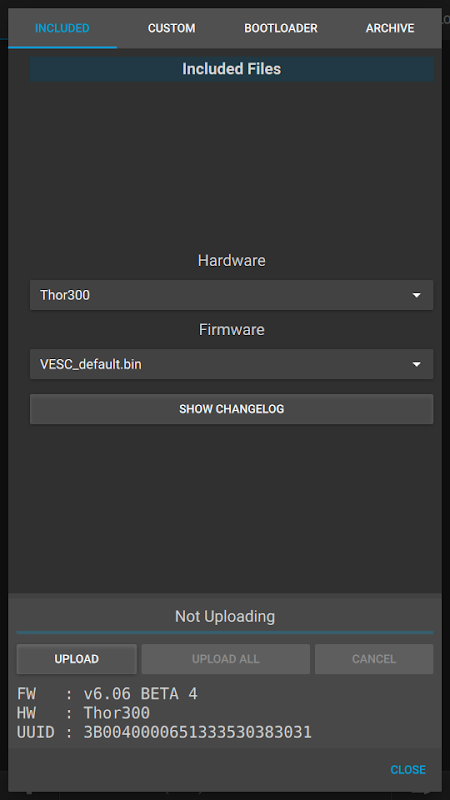Image resolution: width=450 pixels, height=800 pixels.
Task: Click the Not Uploading status text
Action: (225, 616)
